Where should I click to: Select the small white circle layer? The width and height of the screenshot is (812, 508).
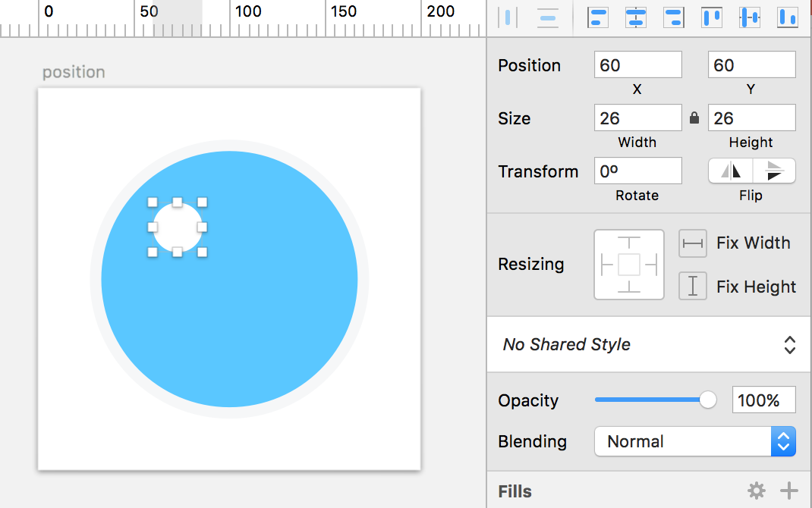tap(178, 227)
